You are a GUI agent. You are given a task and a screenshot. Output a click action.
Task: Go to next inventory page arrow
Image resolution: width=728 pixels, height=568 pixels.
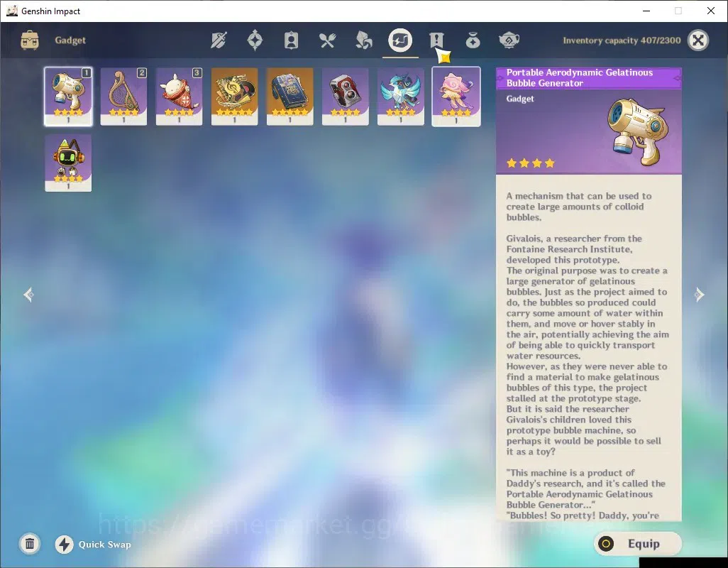pos(699,295)
